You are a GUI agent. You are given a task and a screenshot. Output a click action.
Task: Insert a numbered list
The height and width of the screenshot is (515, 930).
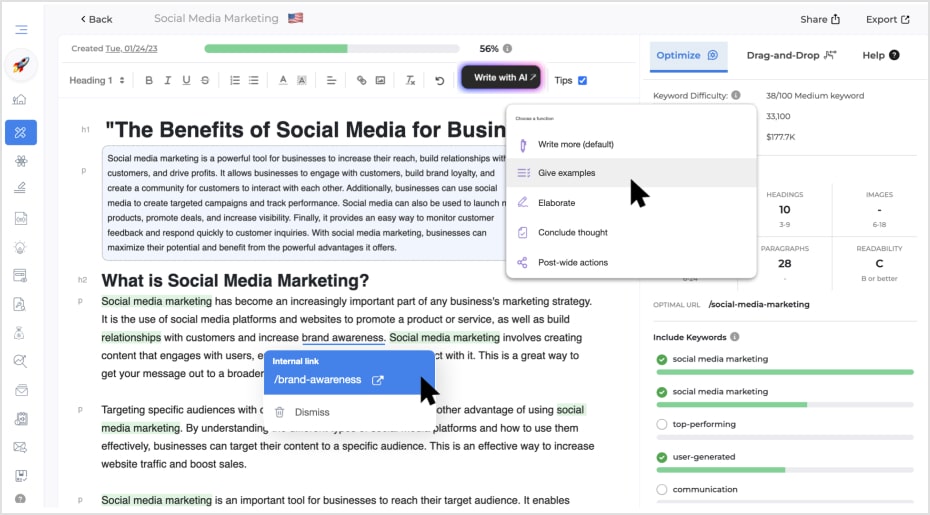pyautogui.click(x=235, y=80)
